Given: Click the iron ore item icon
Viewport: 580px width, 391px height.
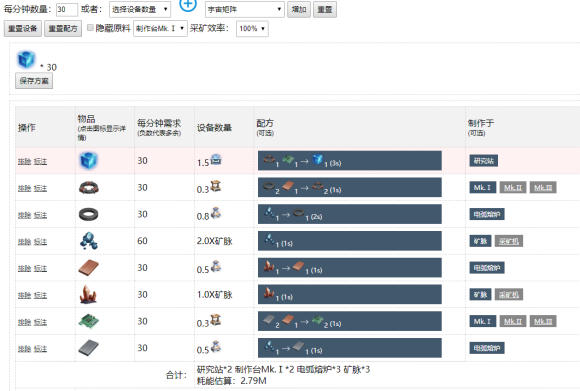Looking at the screenshot, I should pos(89,241).
